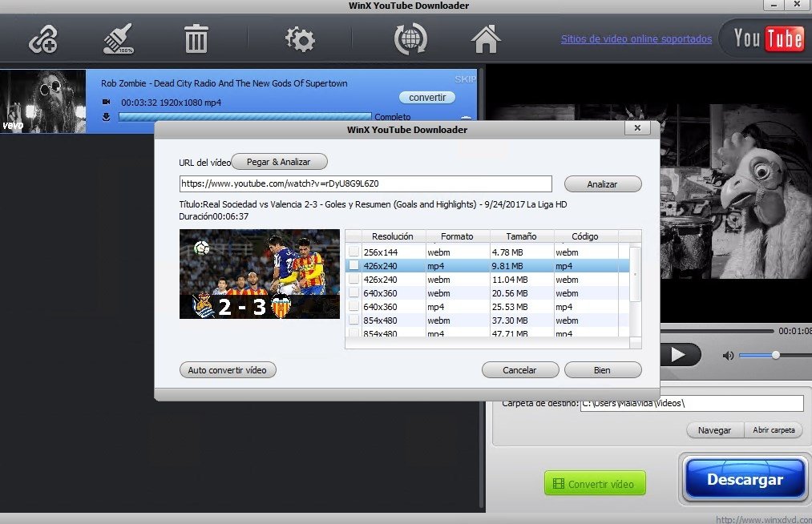Click the '4.78 MB' size cell
This screenshot has width=812, height=524.
[x=522, y=252]
